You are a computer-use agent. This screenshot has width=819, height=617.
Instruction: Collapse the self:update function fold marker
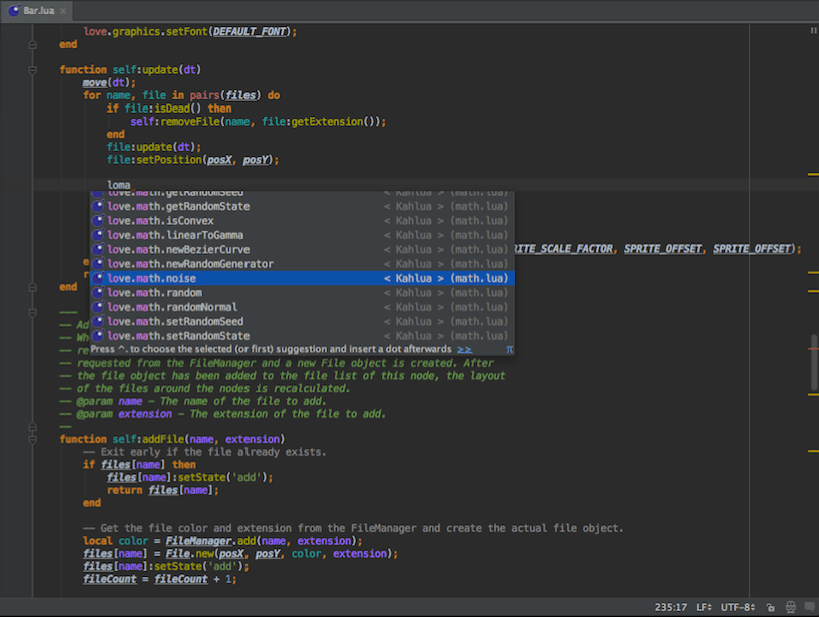point(32,69)
